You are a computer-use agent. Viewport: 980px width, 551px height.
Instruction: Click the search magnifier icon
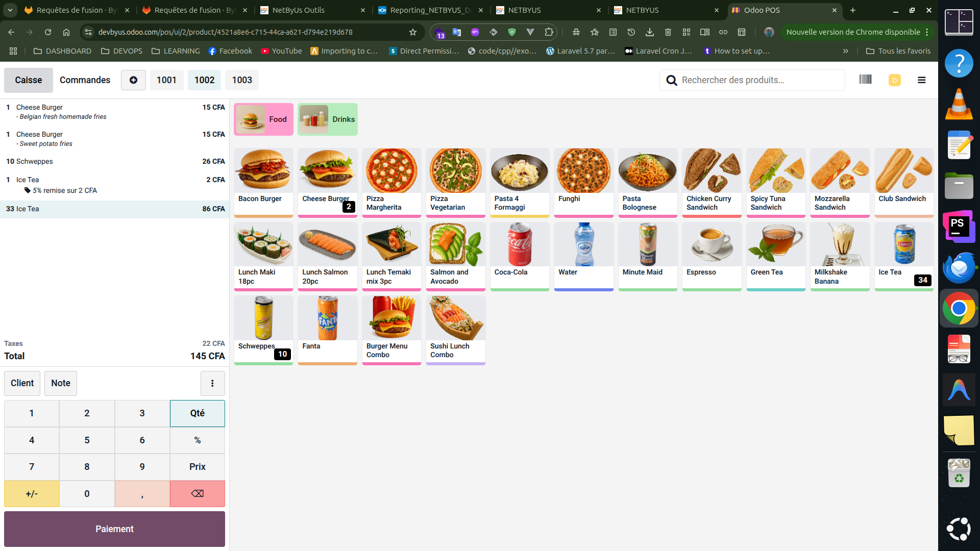672,80
